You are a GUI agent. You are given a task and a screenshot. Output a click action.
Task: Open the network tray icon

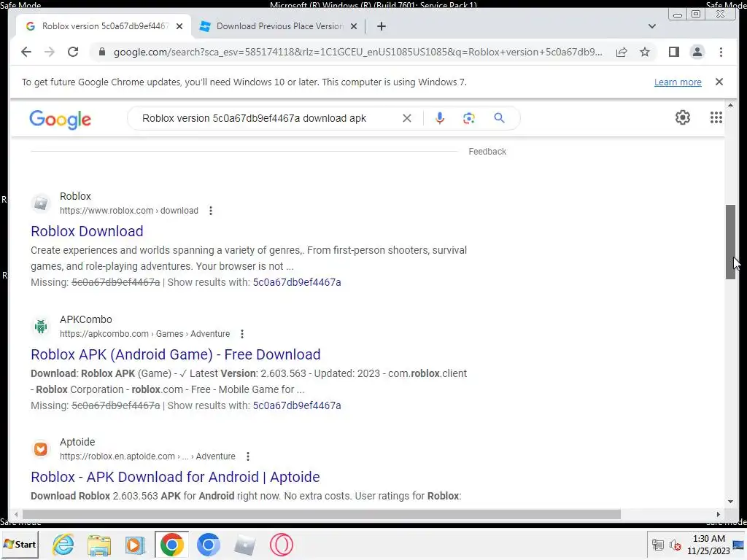[x=658, y=545]
